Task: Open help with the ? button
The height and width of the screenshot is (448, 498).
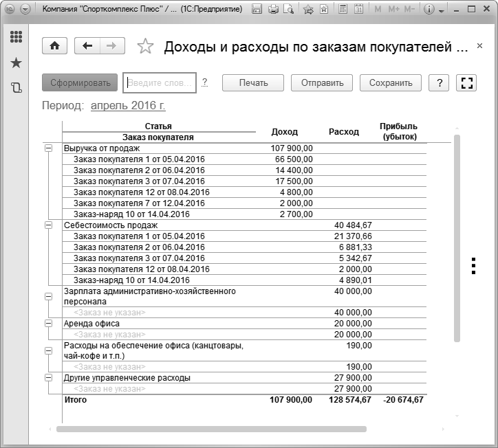Action: pyautogui.click(x=439, y=83)
